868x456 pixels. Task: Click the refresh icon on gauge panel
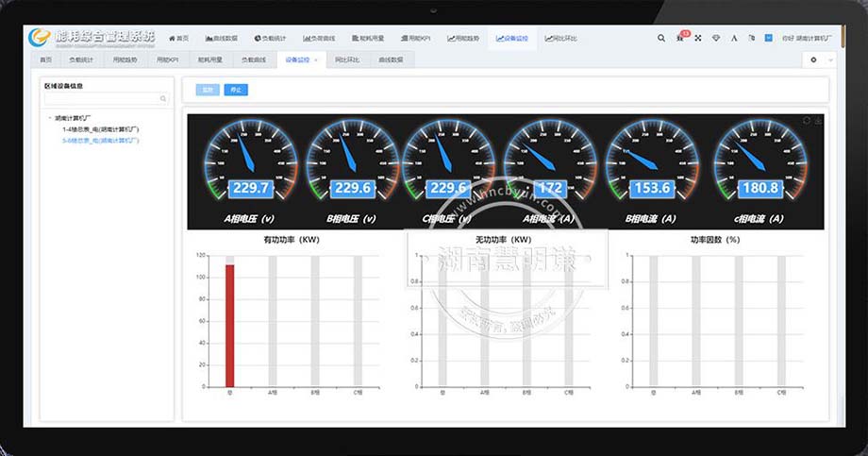tap(807, 120)
